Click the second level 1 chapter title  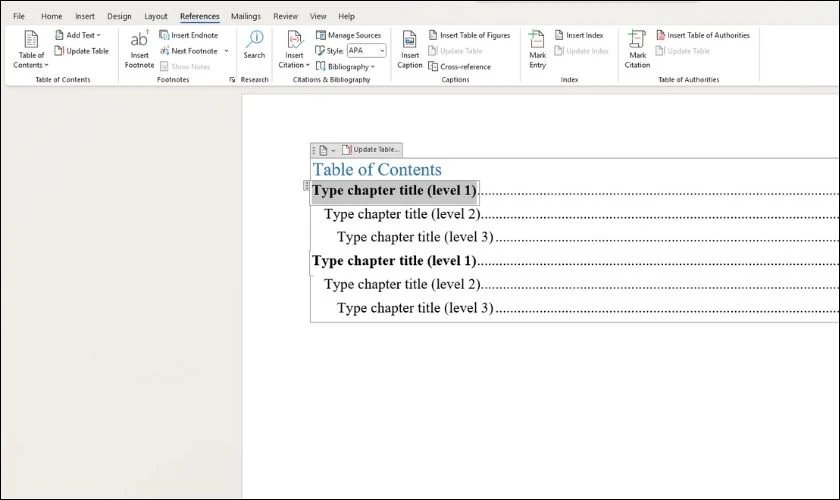pos(394,261)
